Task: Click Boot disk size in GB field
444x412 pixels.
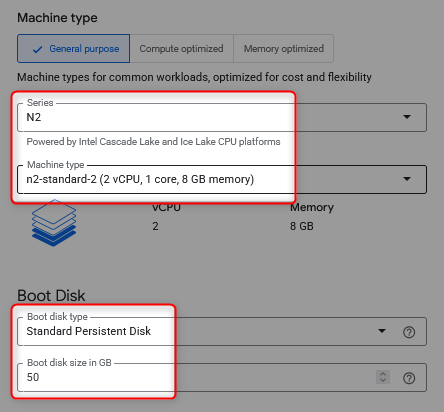Action: [x=222, y=377]
